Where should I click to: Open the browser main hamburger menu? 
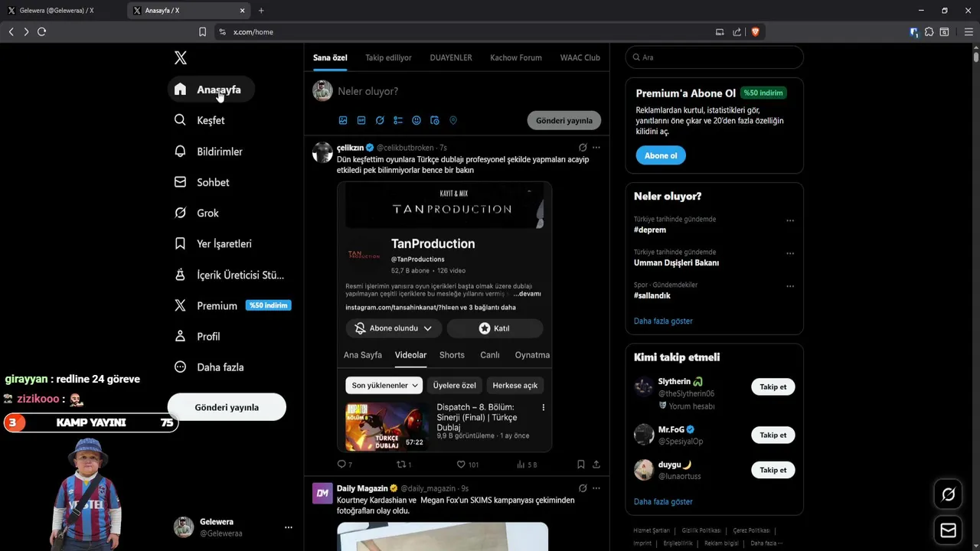coord(969,32)
